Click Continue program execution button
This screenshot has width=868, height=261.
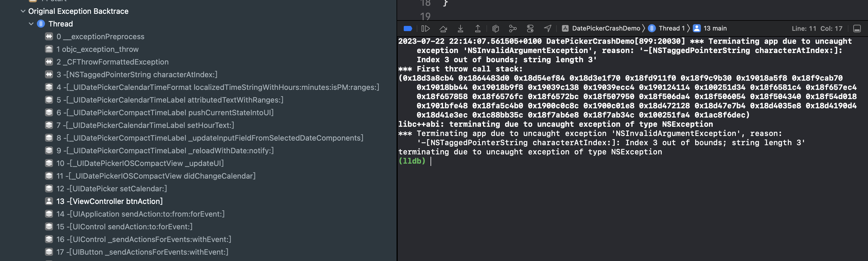(426, 29)
